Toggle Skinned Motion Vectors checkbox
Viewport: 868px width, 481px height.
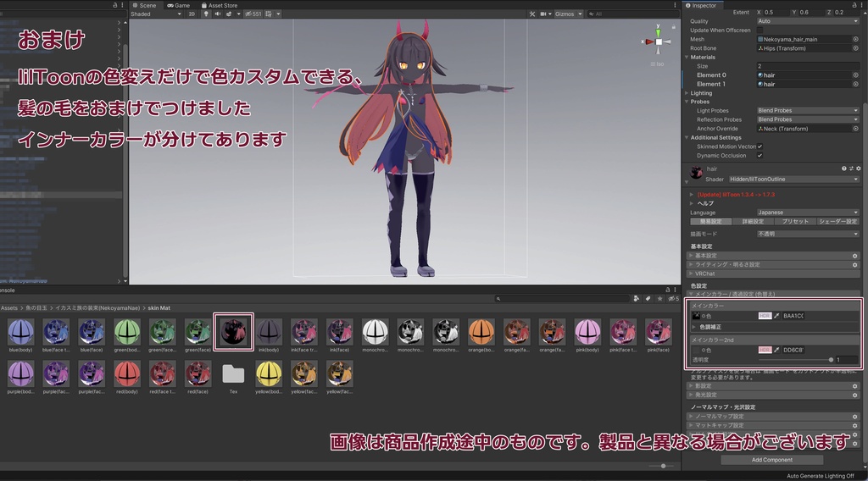click(760, 147)
